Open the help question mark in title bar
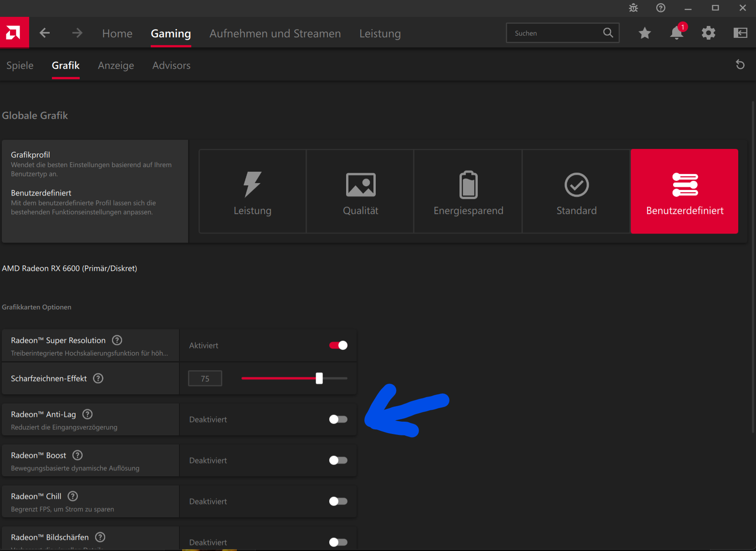This screenshot has height=551, width=756. tap(661, 8)
